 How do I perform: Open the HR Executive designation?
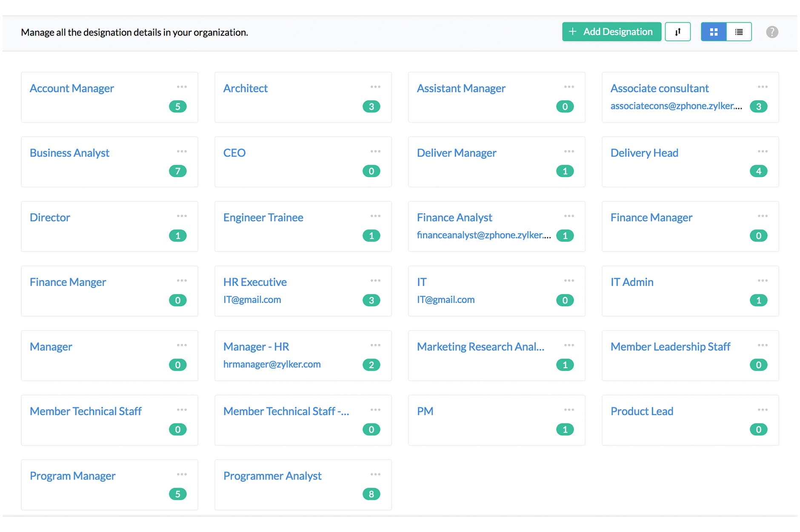click(x=254, y=282)
